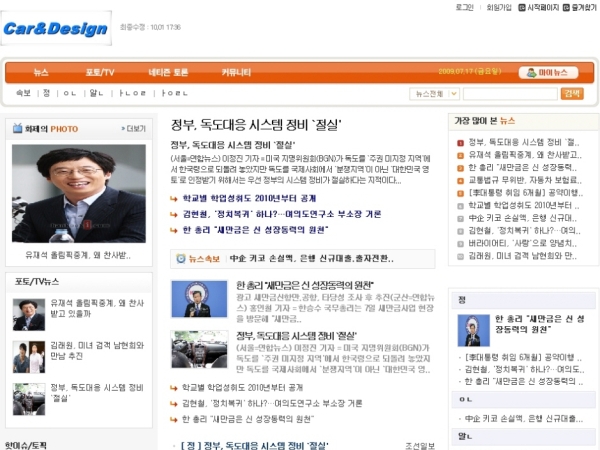Open 中企 키코 손실액, 은행 신규대 in most-viewed list
The width and height of the screenshot is (600, 450).
tap(523, 218)
